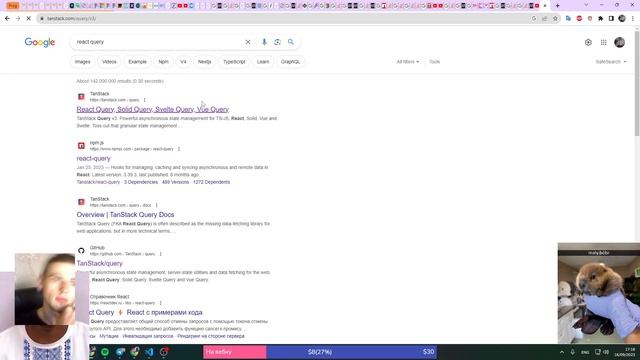Select the Example filter chip
The height and width of the screenshot is (360, 640).
[x=138, y=62]
